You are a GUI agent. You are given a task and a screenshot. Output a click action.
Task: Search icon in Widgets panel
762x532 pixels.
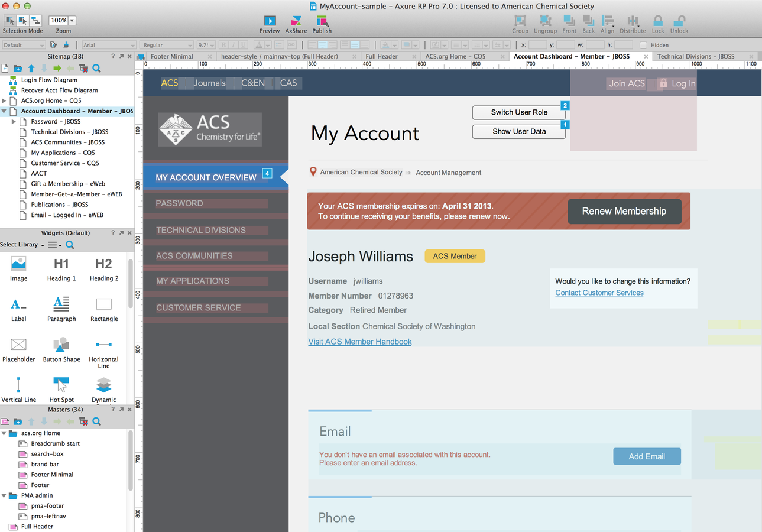tap(70, 245)
